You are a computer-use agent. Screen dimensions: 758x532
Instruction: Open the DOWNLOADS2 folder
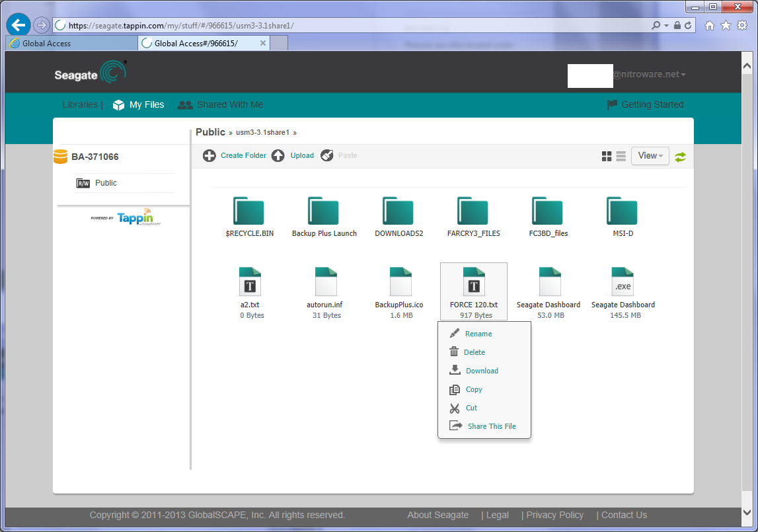coord(398,211)
